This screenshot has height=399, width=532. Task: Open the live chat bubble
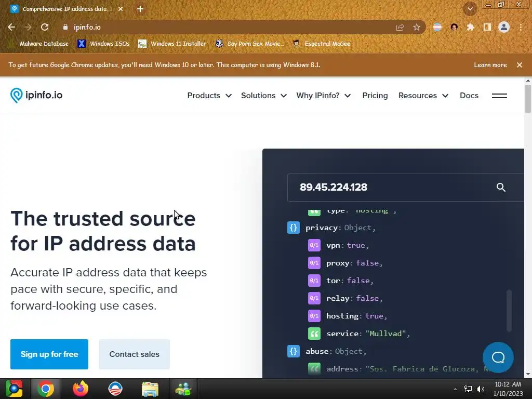click(498, 357)
